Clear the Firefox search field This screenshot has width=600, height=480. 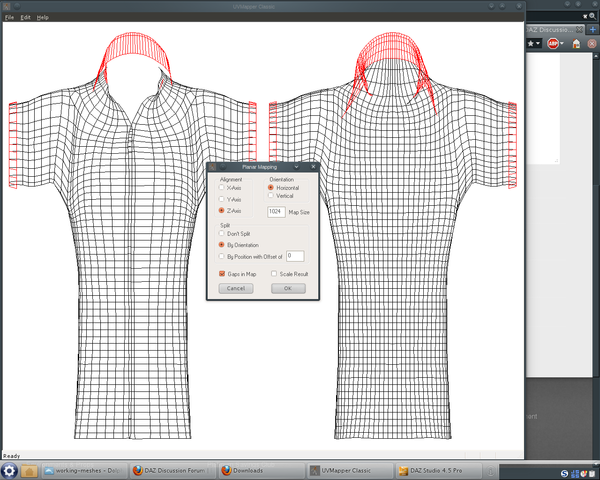pos(585,16)
